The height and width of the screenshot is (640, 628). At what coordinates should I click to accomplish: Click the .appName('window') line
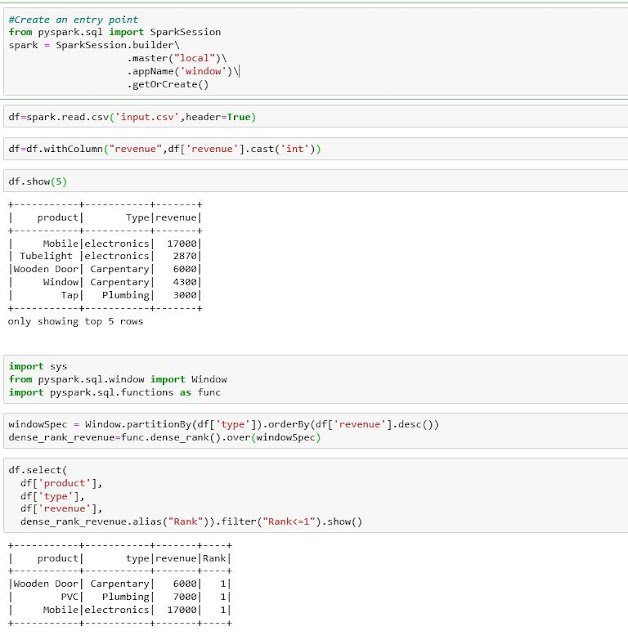pos(183,71)
